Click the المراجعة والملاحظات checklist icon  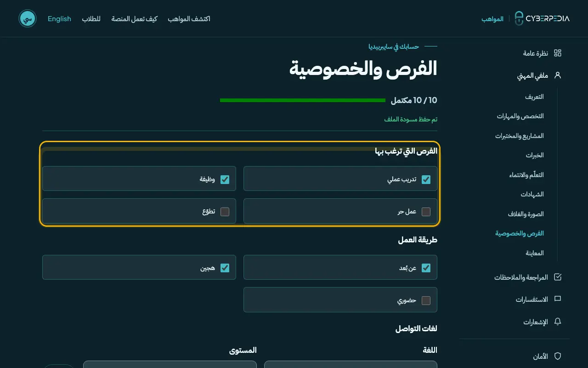[x=558, y=277]
